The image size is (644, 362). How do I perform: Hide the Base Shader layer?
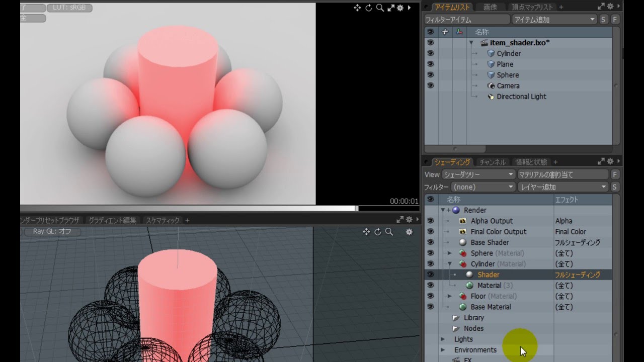[x=431, y=242]
